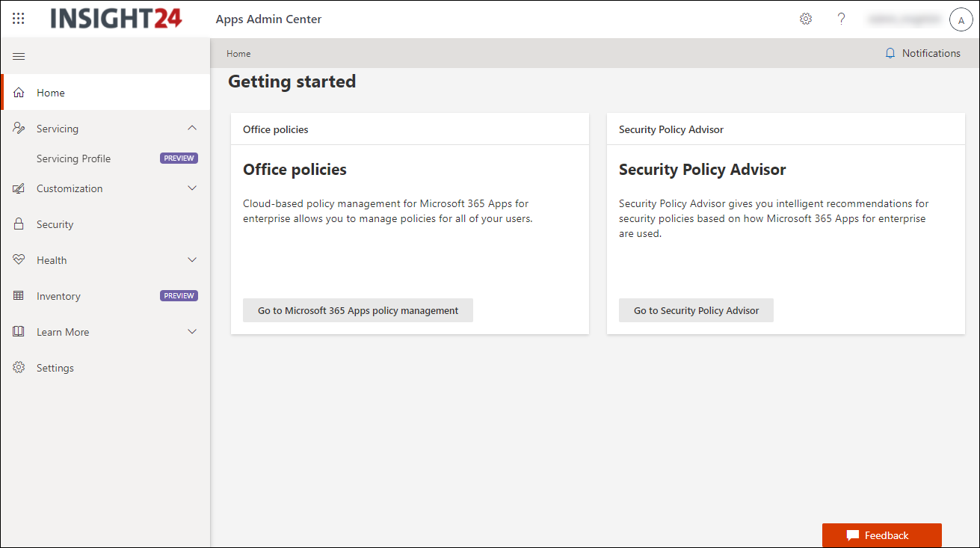Collapse the Servicing section chevron
980x548 pixels.
pos(192,129)
